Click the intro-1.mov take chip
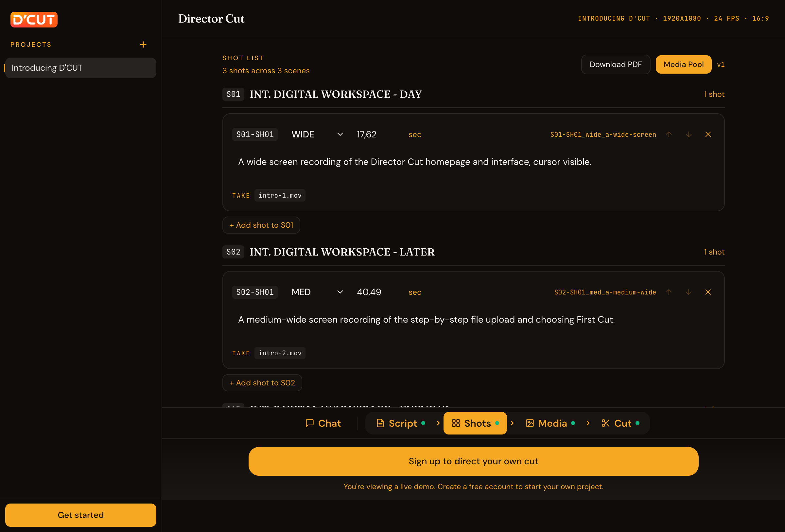This screenshot has height=532, width=785. [x=280, y=196]
